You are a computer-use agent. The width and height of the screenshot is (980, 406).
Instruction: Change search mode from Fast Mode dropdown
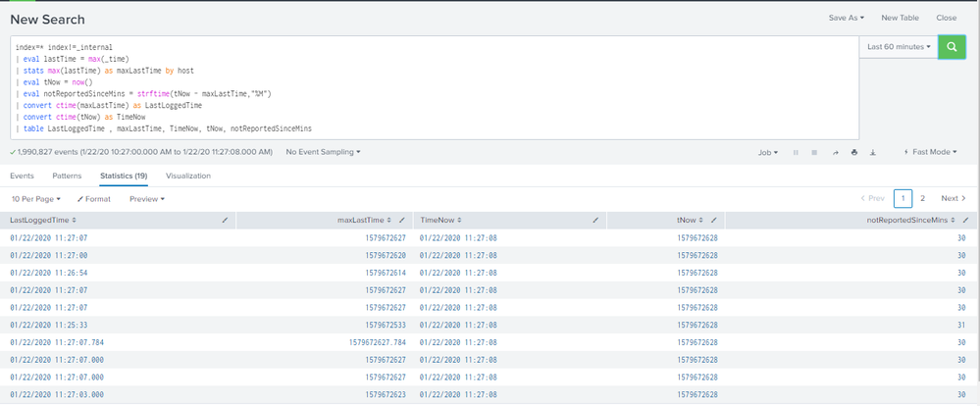click(x=931, y=152)
